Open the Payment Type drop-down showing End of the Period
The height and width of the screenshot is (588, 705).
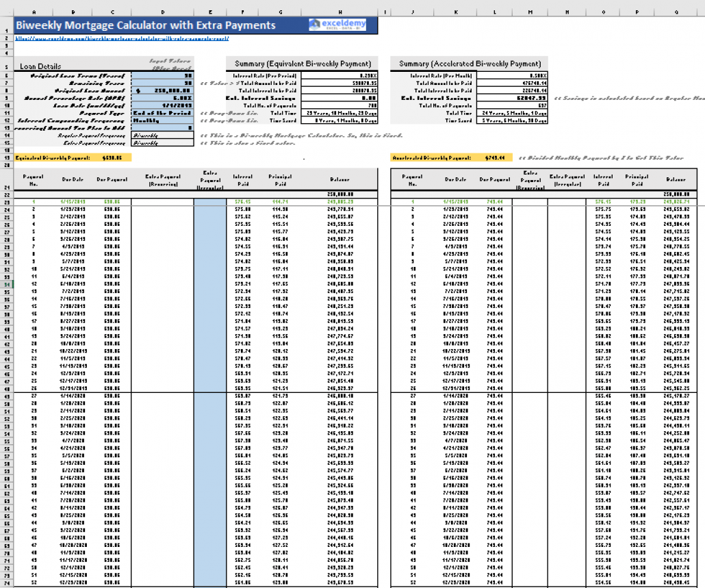tap(162, 113)
